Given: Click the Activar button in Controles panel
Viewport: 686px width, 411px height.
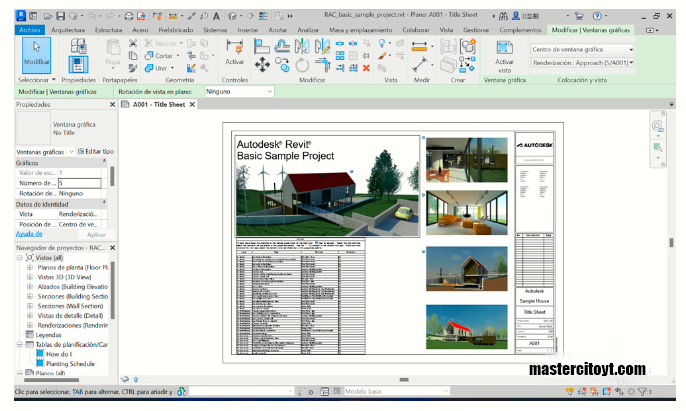Looking at the screenshot, I should 234,52.
